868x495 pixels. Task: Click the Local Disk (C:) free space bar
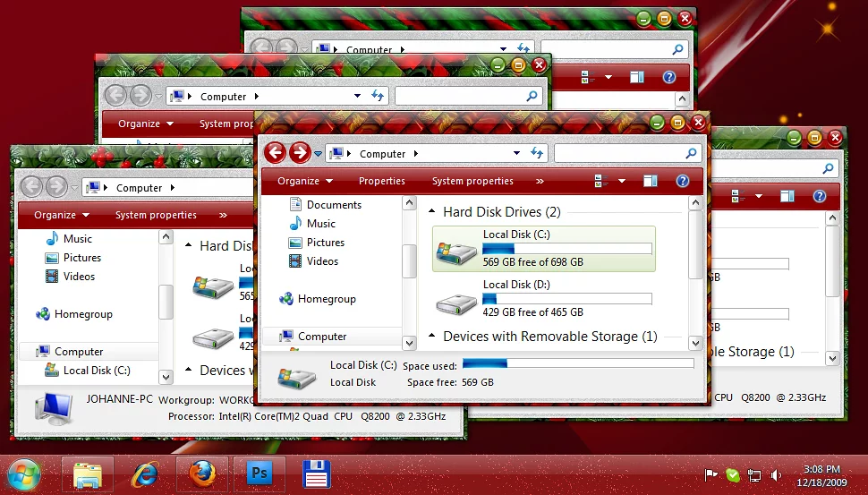pos(566,249)
